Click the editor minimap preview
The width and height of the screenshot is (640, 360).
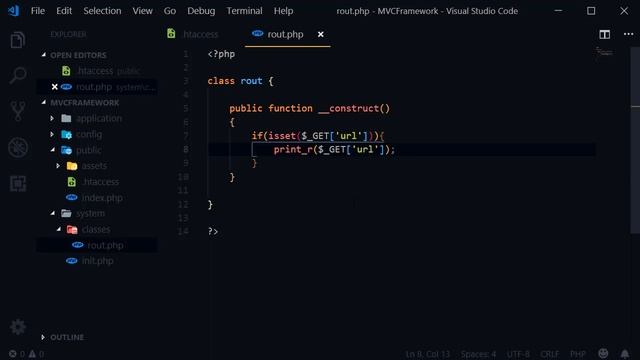[604, 52]
